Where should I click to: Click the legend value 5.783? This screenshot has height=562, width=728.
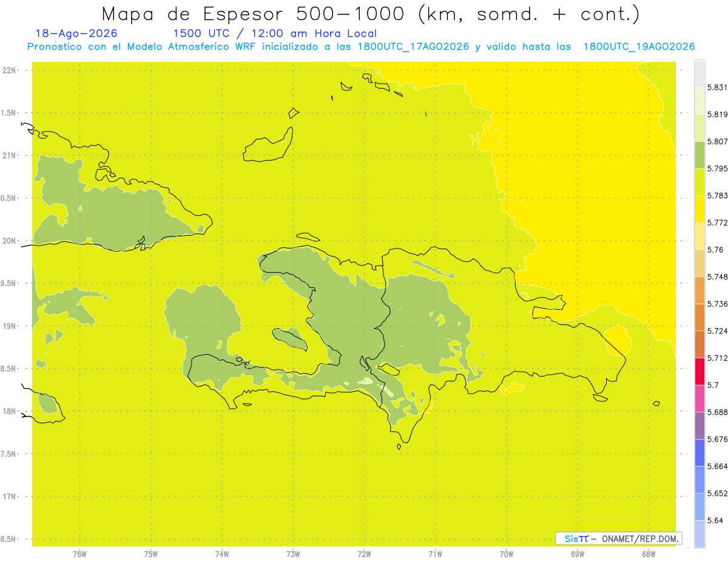click(717, 195)
